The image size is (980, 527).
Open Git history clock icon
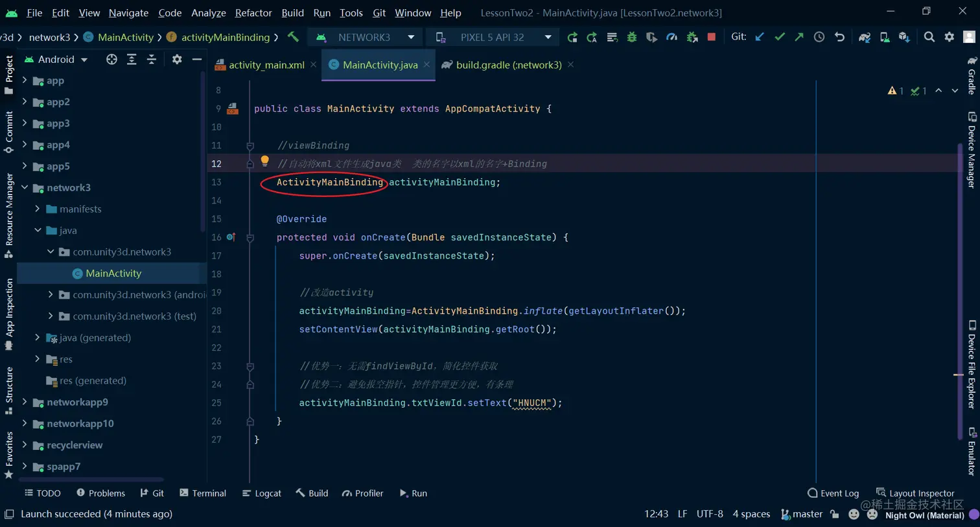tap(819, 37)
